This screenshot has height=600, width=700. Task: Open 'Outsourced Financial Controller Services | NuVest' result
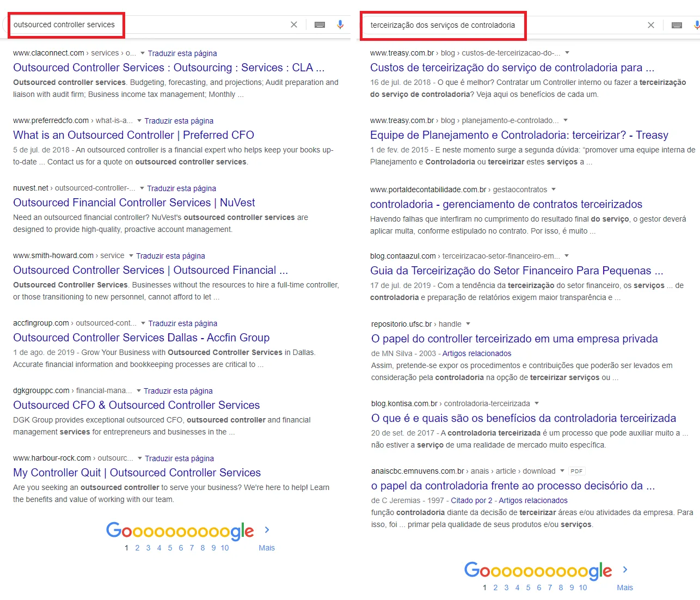(x=134, y=203)
